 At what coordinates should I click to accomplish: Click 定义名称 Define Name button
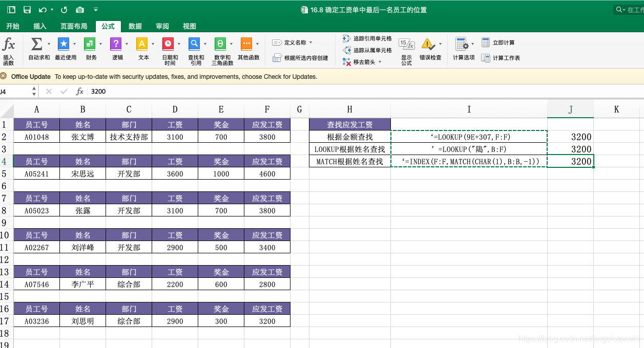(289, 42)
